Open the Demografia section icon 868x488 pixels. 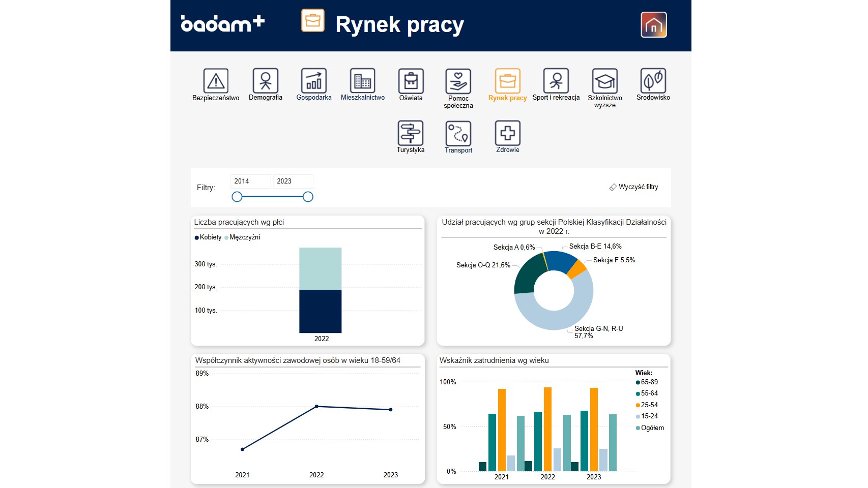pos(265,81)
